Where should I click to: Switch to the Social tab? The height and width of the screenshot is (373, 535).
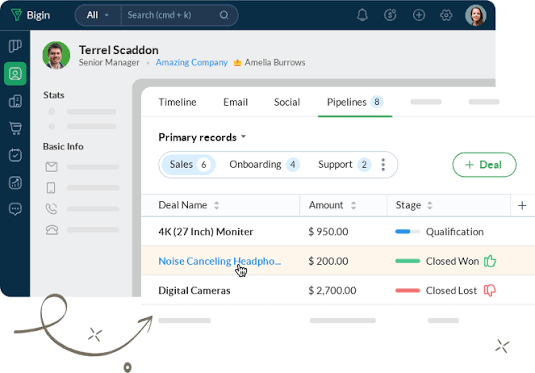[x=287, y=102]
